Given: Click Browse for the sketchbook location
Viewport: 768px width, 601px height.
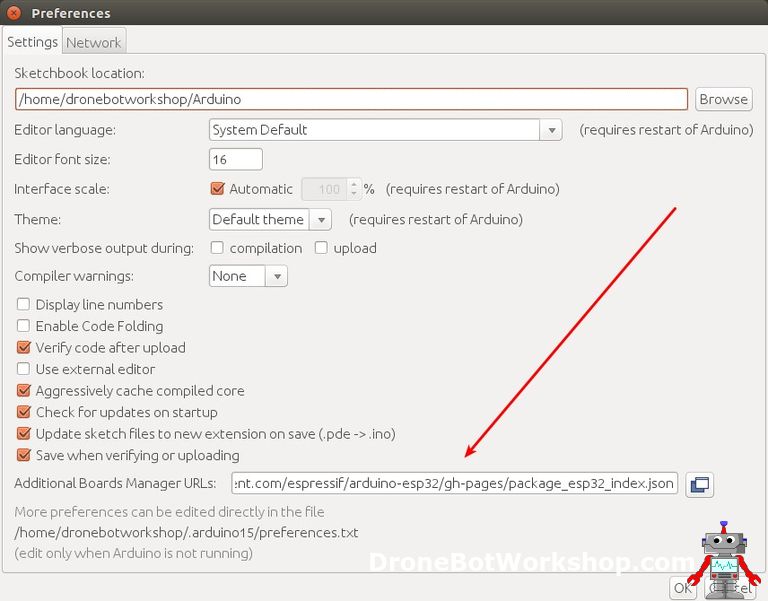Looking at the screenshot, I should pos(723,99).
